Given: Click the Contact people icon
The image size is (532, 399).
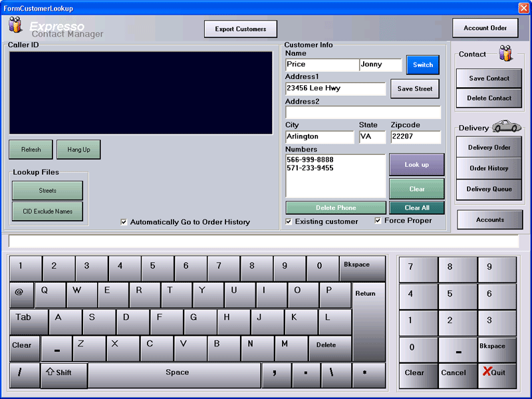Looking at the screenshot, I should point(505,54).
